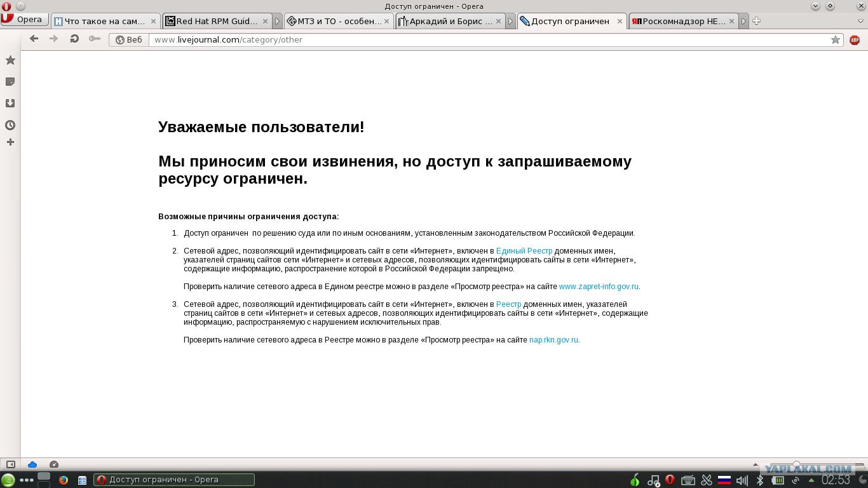The image size is (868, 488).
Task: Close the 'МТЗ и ТО - особен...' tab
Action: [x=386, y=21]
